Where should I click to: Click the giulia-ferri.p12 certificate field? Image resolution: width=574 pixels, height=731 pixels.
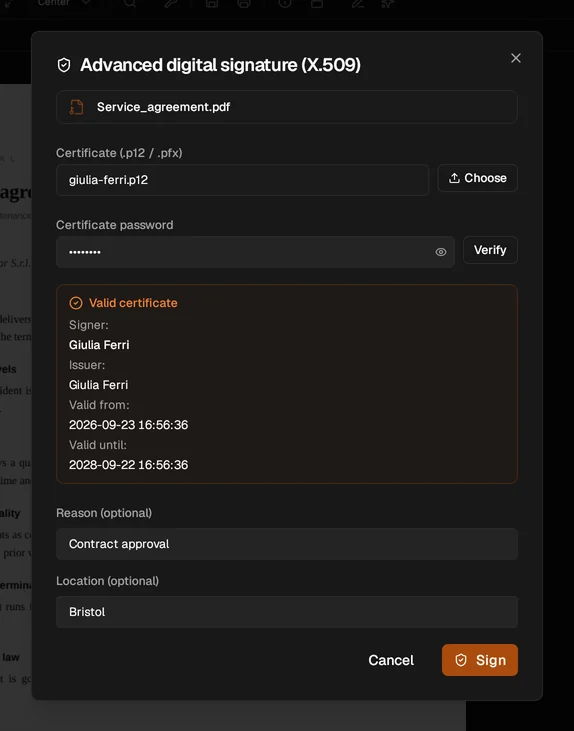(242, 180)
